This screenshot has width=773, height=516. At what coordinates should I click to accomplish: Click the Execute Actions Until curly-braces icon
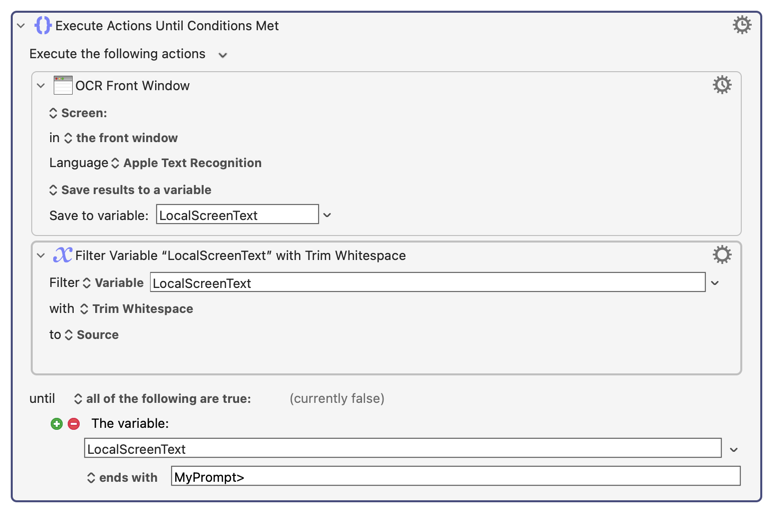click(43, 25)
